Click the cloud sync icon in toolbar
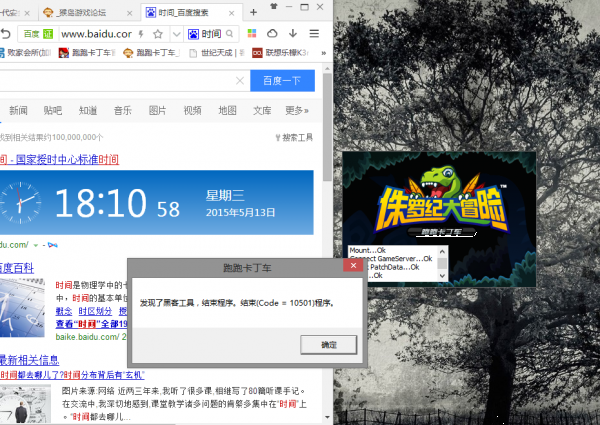The height and width of the screenshot is (425, 600). (x=272, y=33)
